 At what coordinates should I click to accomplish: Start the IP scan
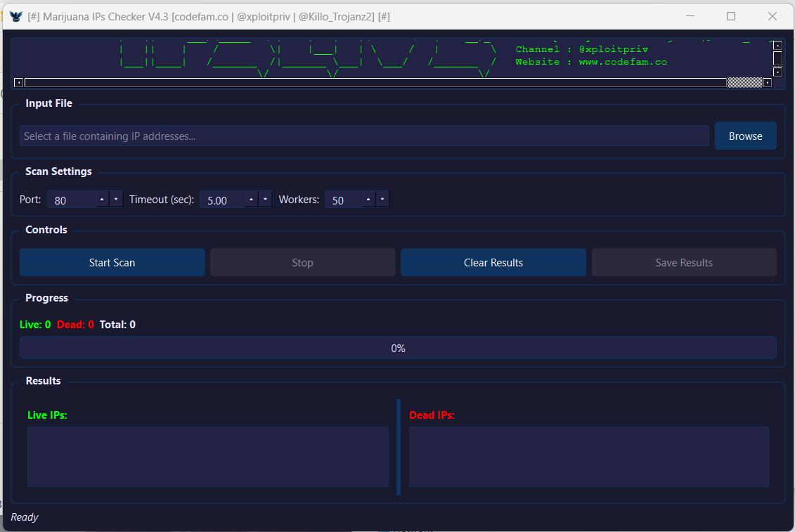click(112, 263)
